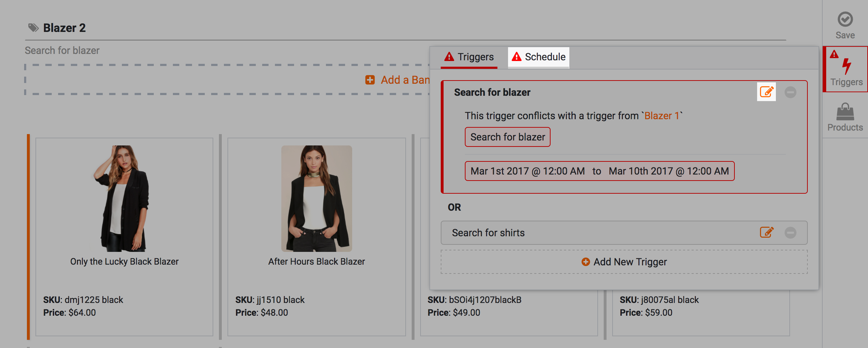
Task: Remove the 'Search for shirts' trigger
Action: coord(790,233)
